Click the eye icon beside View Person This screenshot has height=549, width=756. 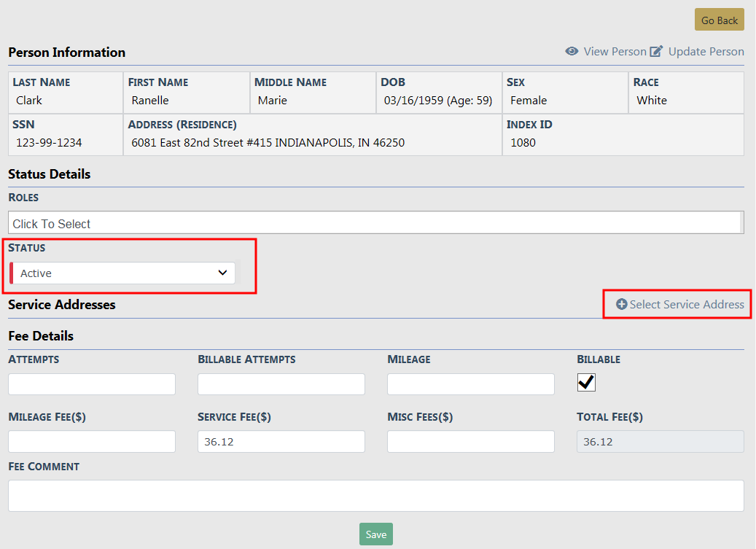point(572,51)
